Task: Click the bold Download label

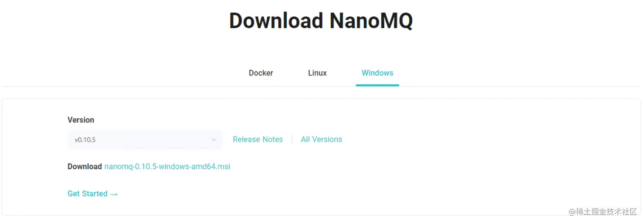Action: point(84,167)
